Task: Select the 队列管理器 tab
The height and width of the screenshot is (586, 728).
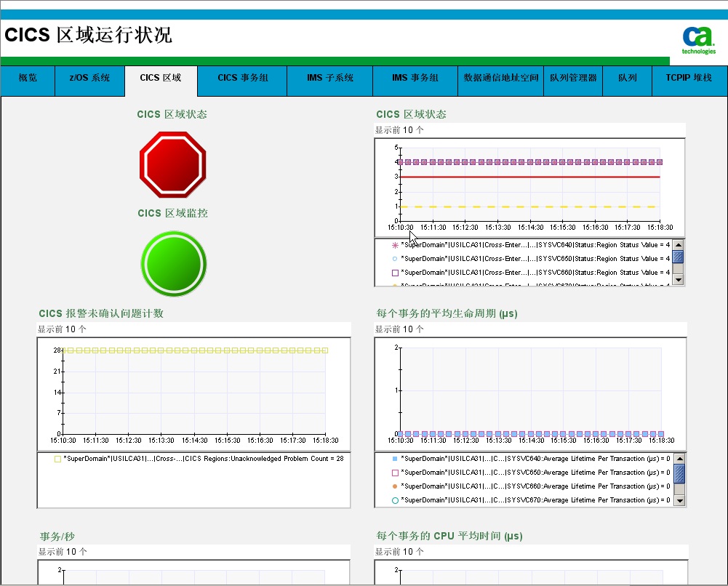Action: 573,78
